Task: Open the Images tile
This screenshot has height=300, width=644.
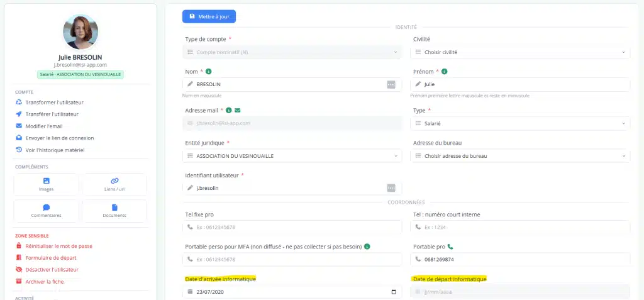Action: point(47,184)
